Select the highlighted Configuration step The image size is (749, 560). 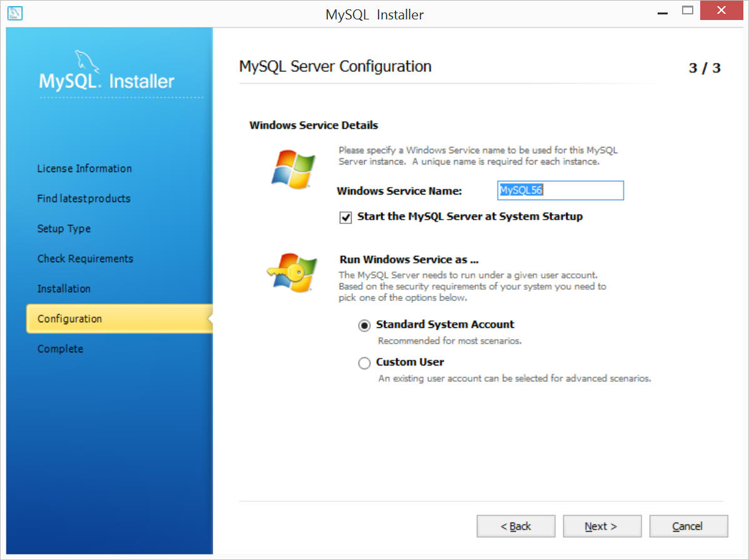120,318
